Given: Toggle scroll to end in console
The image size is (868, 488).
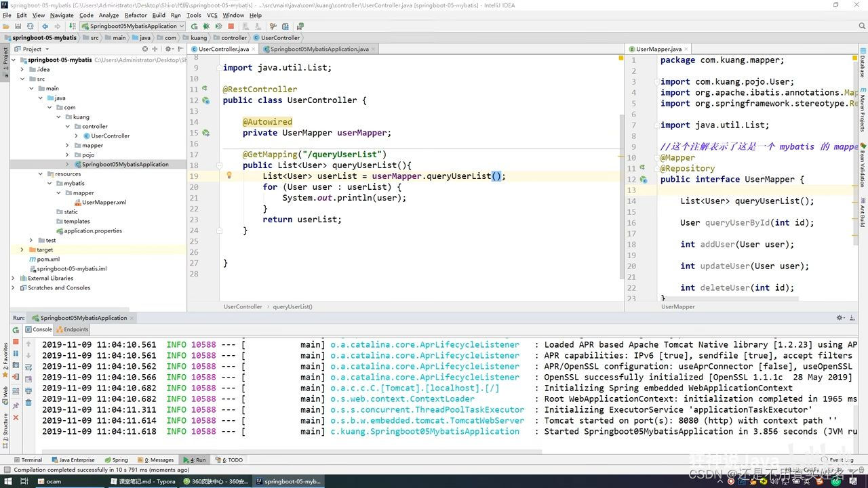Looking at the screenshot, I should (28, 379).
